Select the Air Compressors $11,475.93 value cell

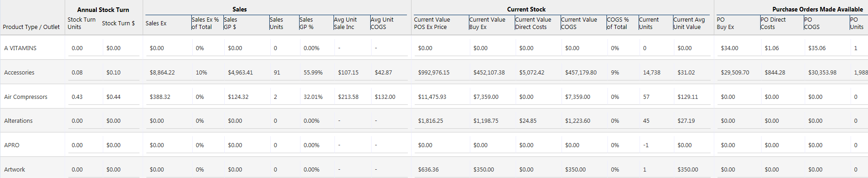[x=432, y=97]
